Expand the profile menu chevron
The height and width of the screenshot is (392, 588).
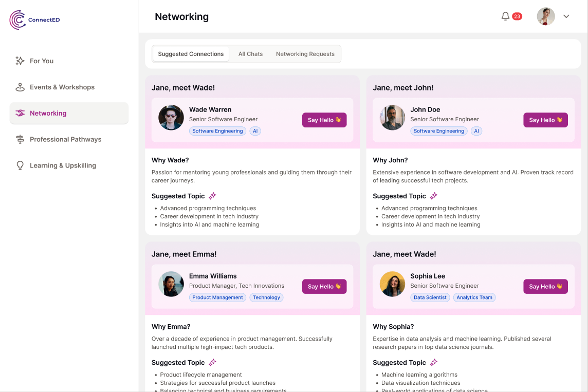click(x=566, y=16)
